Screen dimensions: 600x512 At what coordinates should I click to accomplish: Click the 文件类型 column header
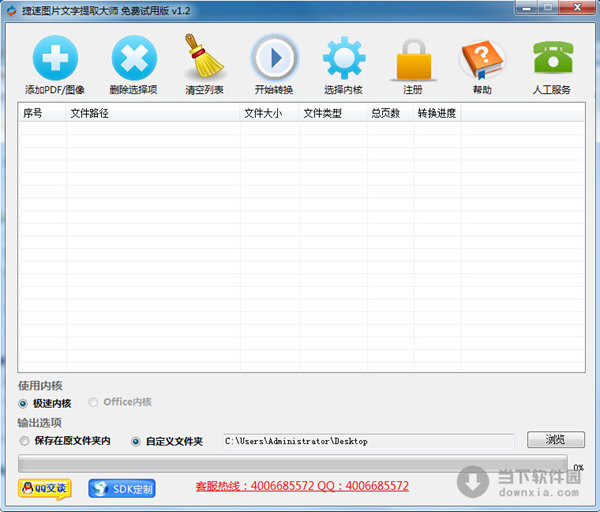(x=333, y=113)
